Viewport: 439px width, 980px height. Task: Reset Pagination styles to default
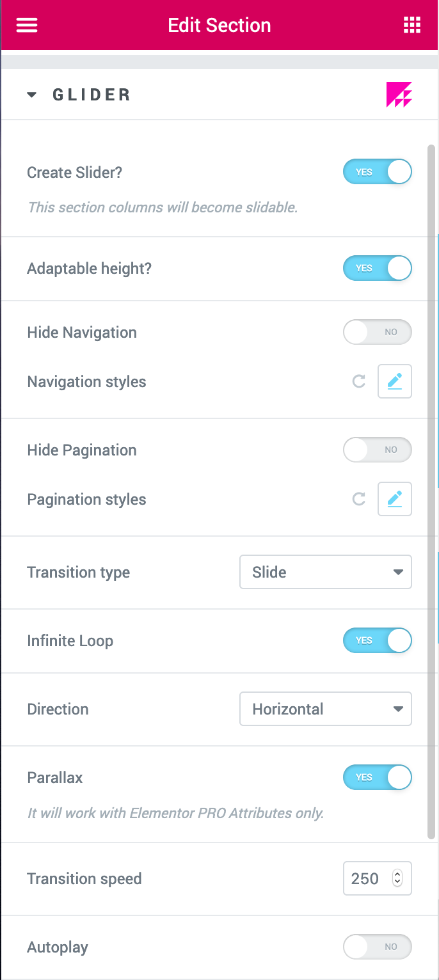coord(359,499)
